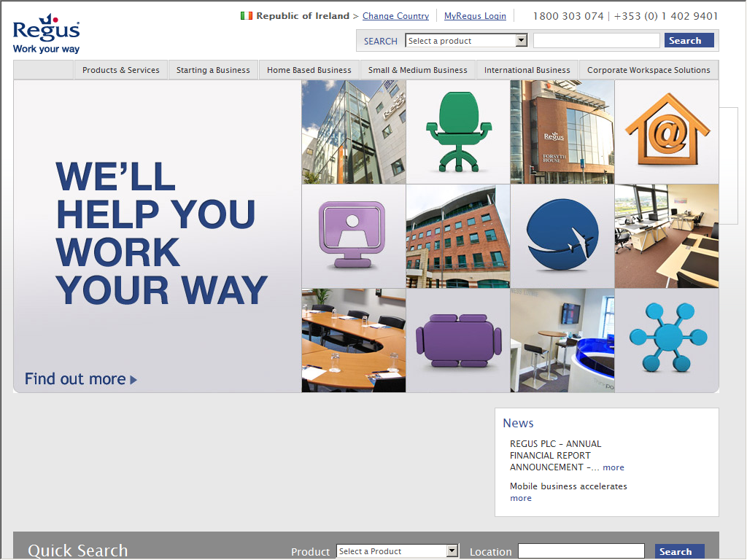Focus the top search text field
The width and height of the screenshot is (747, 560).
[x=597, y=41]
